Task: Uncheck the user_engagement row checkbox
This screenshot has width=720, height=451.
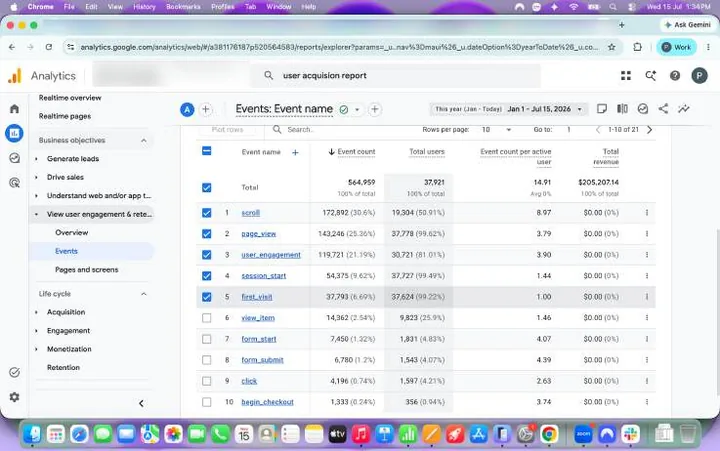Action: [x=207, y=255]
